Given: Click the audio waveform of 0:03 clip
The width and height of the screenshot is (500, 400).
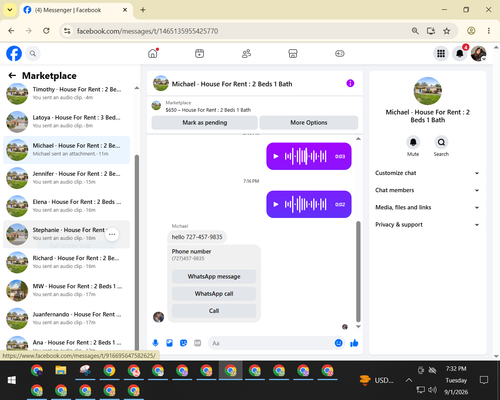Looking at the screenshot, I should coord(305,156).
